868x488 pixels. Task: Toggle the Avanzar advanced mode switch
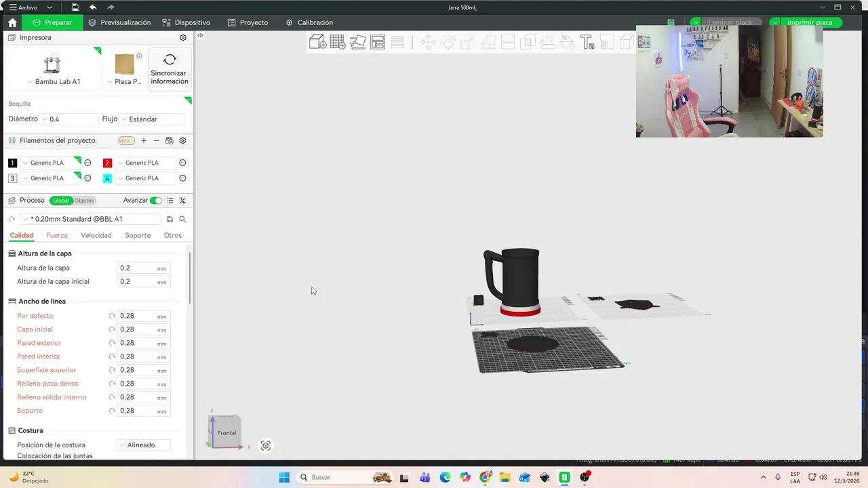pyautogui.click(x=156, y=201)
